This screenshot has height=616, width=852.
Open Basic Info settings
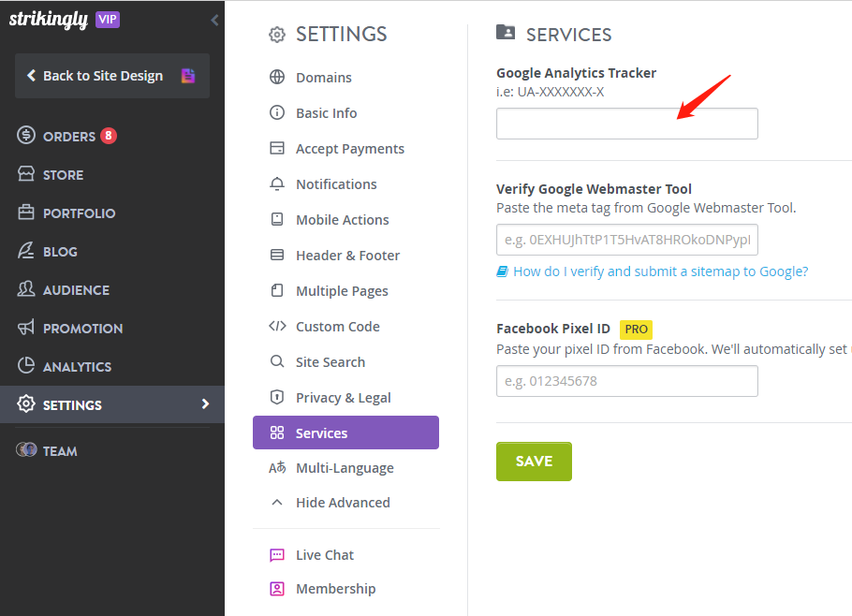pyautogui.click(x=326, y=113)
